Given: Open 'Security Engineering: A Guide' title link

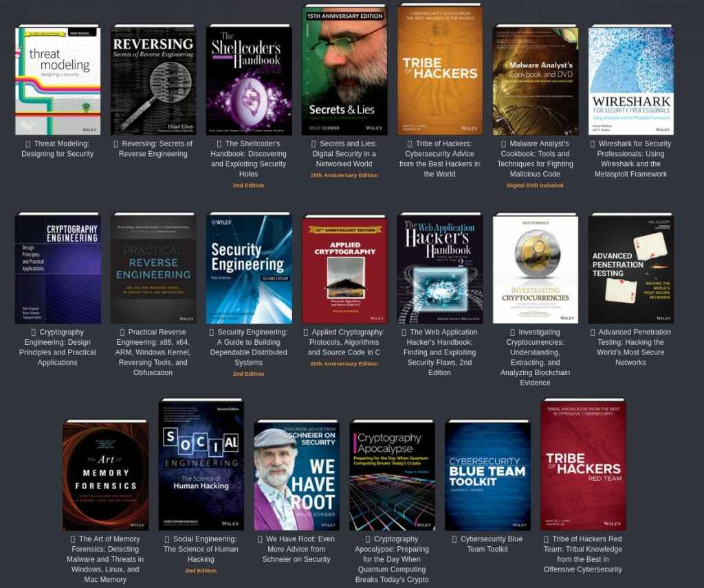Looking at the screenshot, I should click(249, 347).
